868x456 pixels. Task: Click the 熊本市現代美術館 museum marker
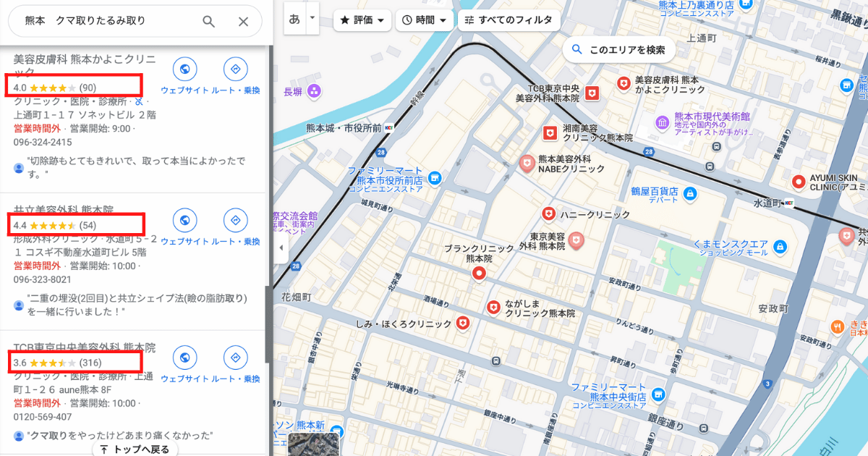coord(661,124)
